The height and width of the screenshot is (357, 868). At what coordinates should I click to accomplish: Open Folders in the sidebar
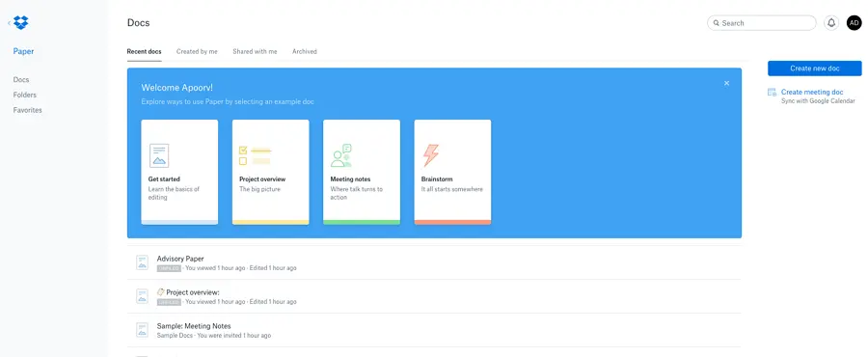(25, 96)
